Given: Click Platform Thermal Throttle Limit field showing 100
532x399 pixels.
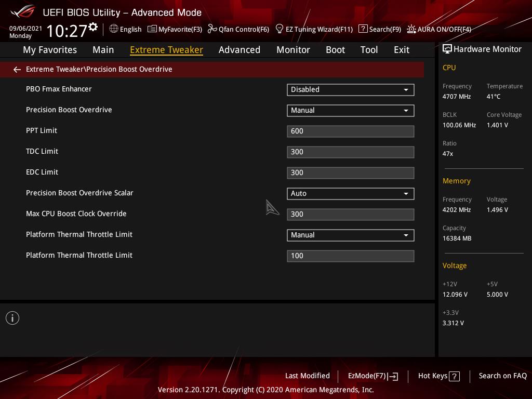Looking at the screenshot, I should point(351,256).
